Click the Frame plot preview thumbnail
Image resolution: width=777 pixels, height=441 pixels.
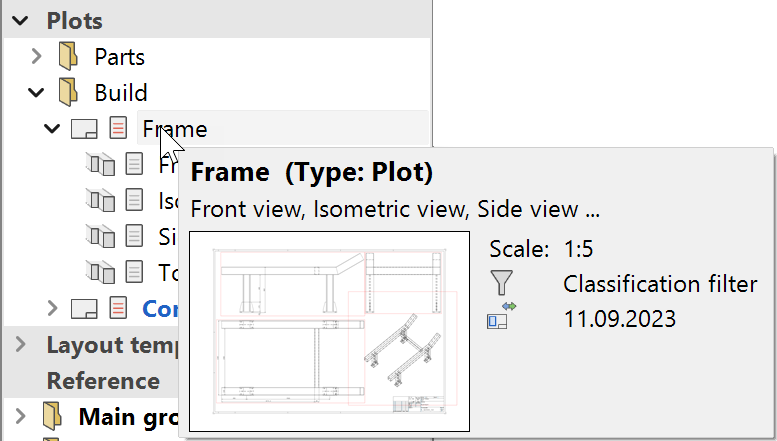(329, 331)
